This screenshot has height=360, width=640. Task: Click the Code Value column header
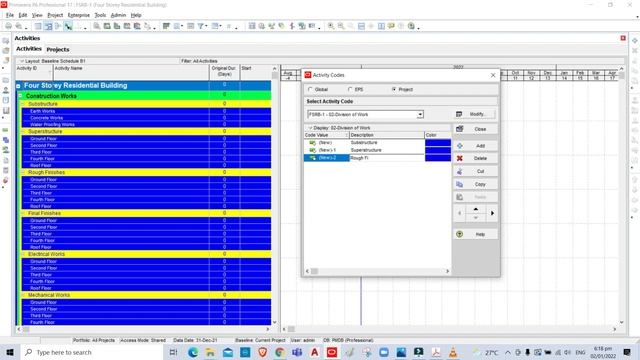pos(326,135)
